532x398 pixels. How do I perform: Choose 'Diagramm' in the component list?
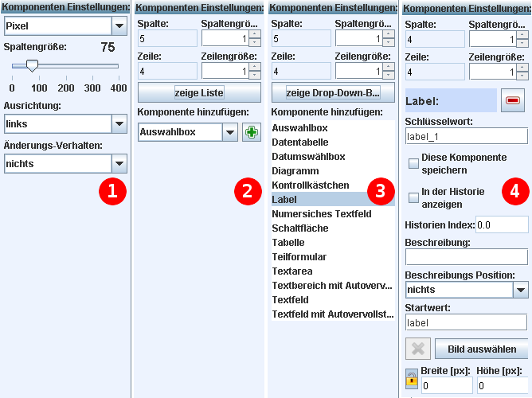(295, 171)
